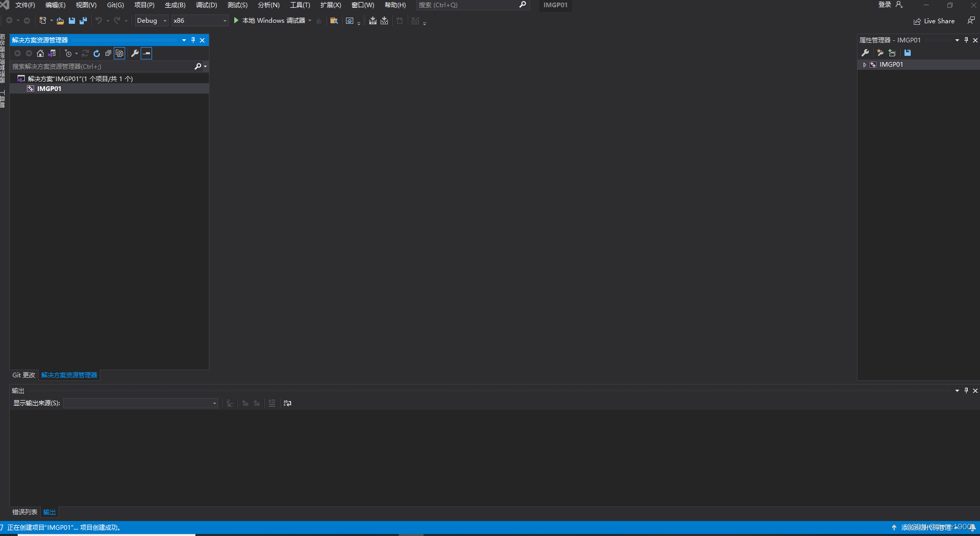Open the Git(G) menu
The image size is (980, 536).
115,5
